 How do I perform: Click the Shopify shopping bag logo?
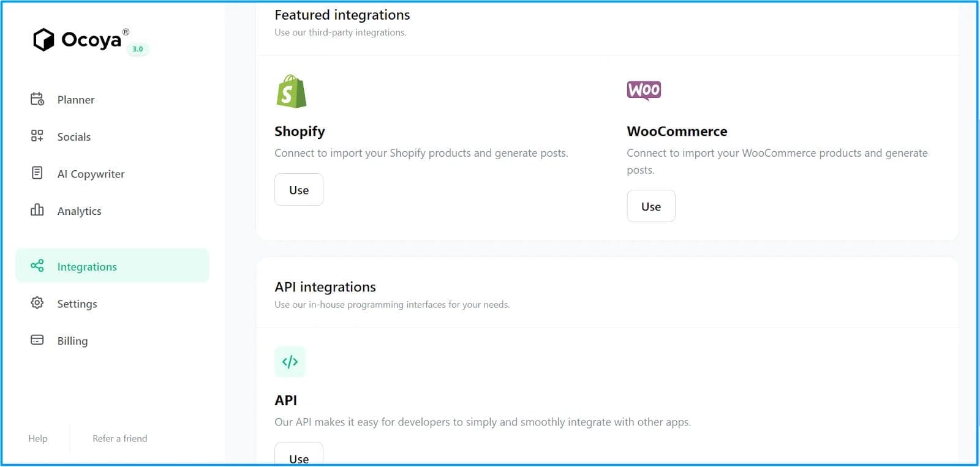pyautogui.click(x=291, y=92)
